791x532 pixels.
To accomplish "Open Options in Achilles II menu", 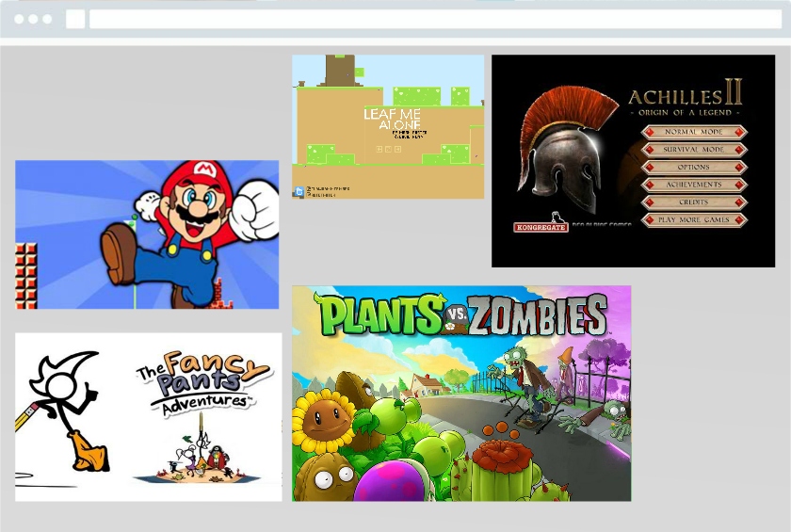I will click(694, 167).
